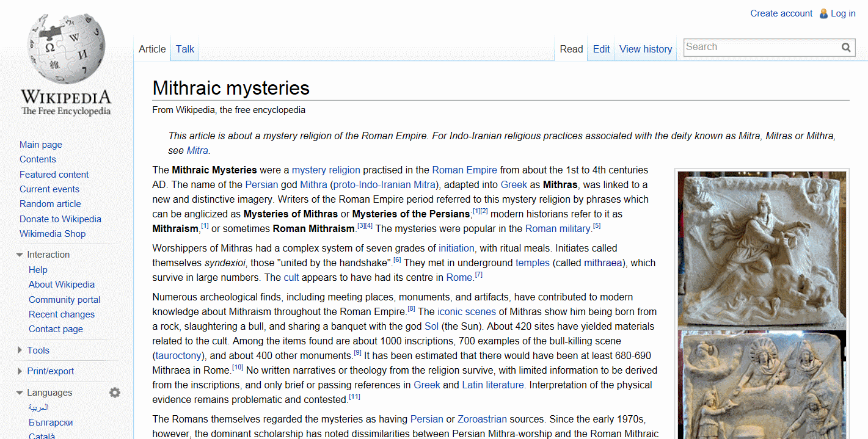Screen dimensions: 868x439
Task: Switch to the Arabic language version
Action: tap(38, 407)
